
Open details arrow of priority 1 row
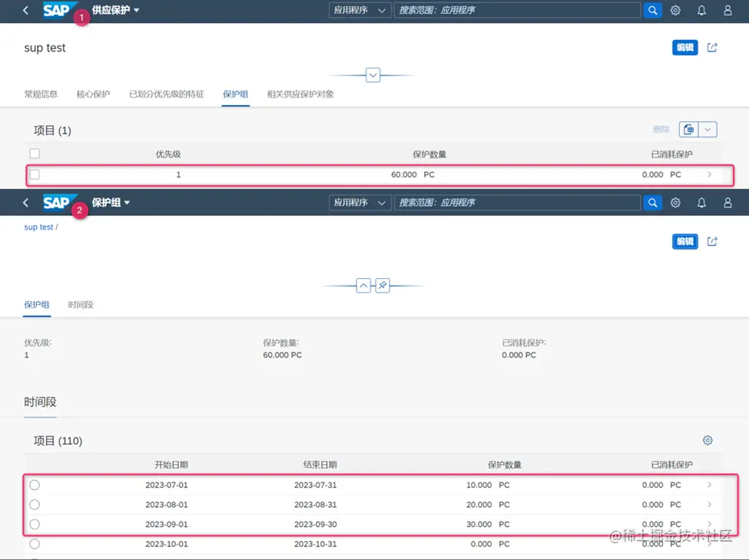pyautogui.click(x=709, y=174)
